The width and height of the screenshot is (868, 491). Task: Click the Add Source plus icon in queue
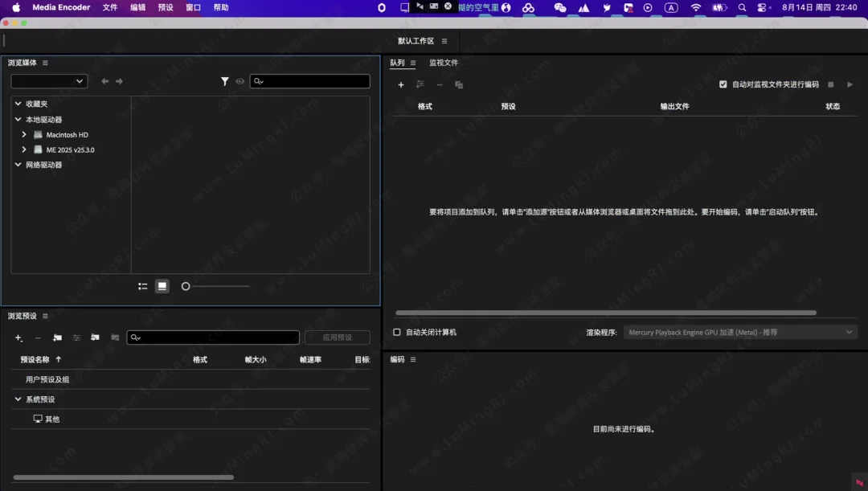tap(401, 85)
